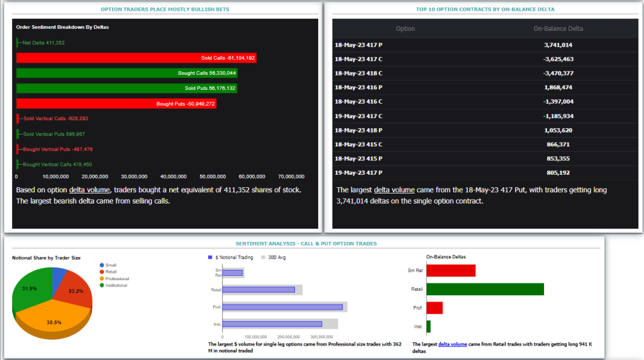Click the Sm Ret notional trading bar

point(233,273)
